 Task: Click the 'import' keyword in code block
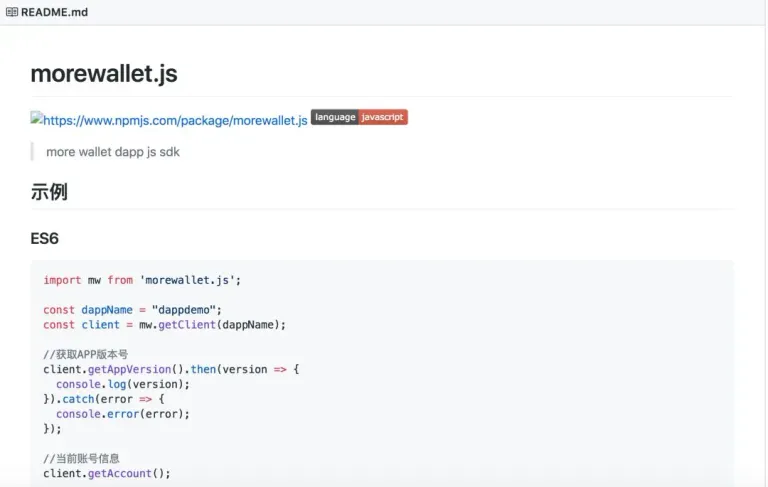[x=62, y=280]
